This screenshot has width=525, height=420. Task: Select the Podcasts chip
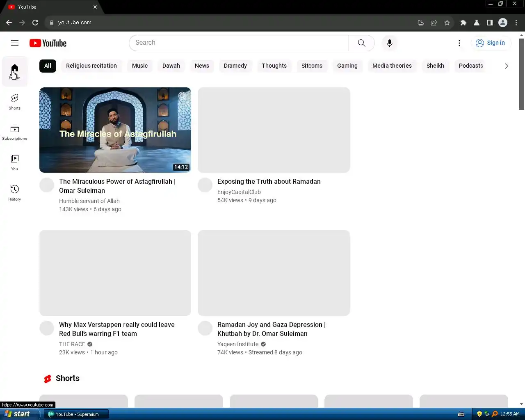coord(471,66)
